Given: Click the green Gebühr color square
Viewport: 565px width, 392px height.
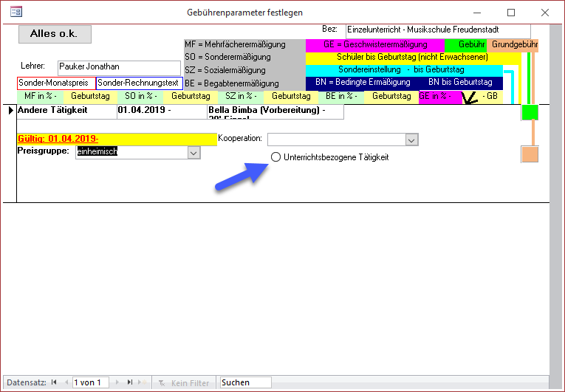Looking at the screenshot, I should coord(530,112).
